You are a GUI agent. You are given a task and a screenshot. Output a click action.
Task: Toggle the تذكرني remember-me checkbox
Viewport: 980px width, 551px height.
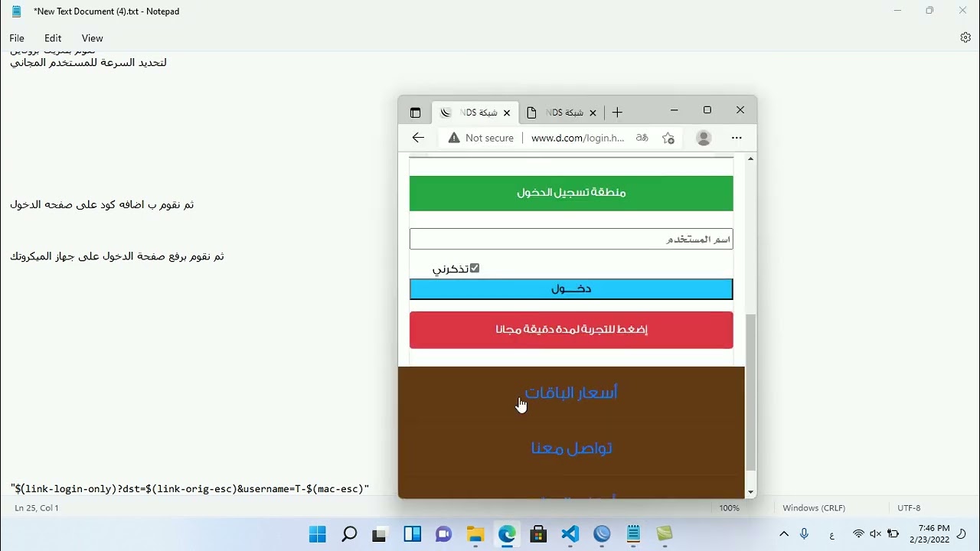[475, 268]
